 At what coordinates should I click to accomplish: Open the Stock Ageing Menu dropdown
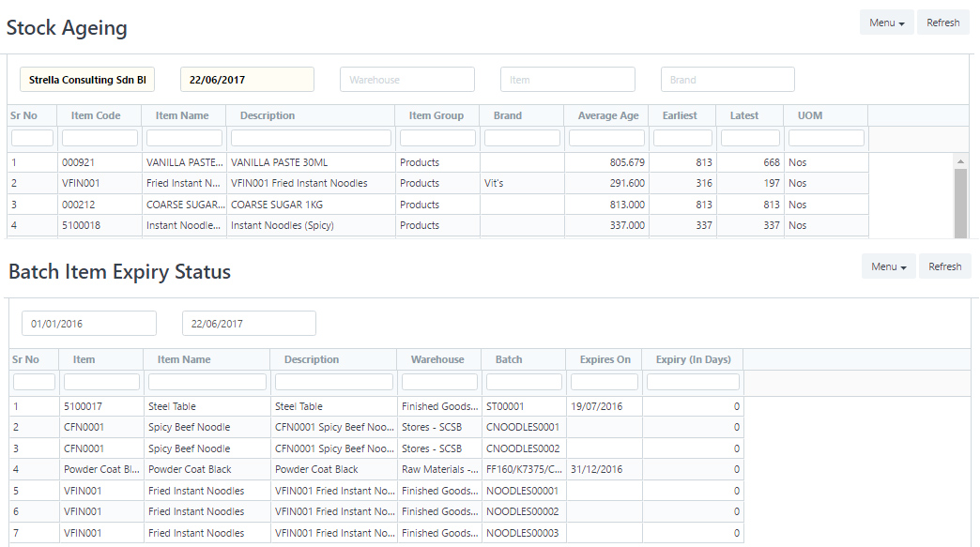886,23
